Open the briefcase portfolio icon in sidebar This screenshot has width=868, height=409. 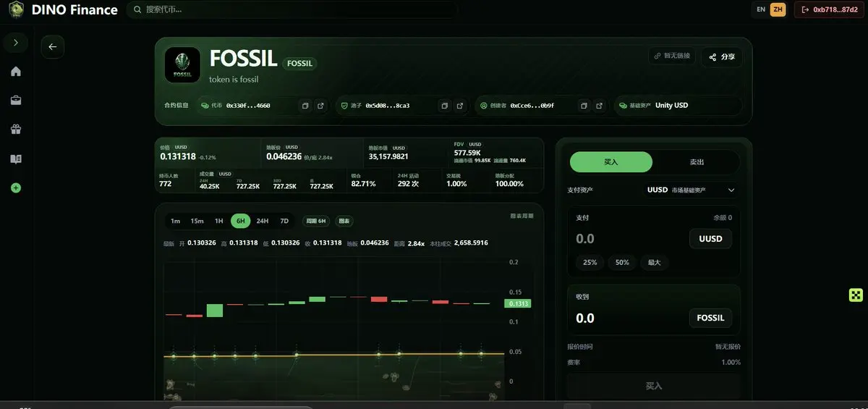(x=16, y=101)
